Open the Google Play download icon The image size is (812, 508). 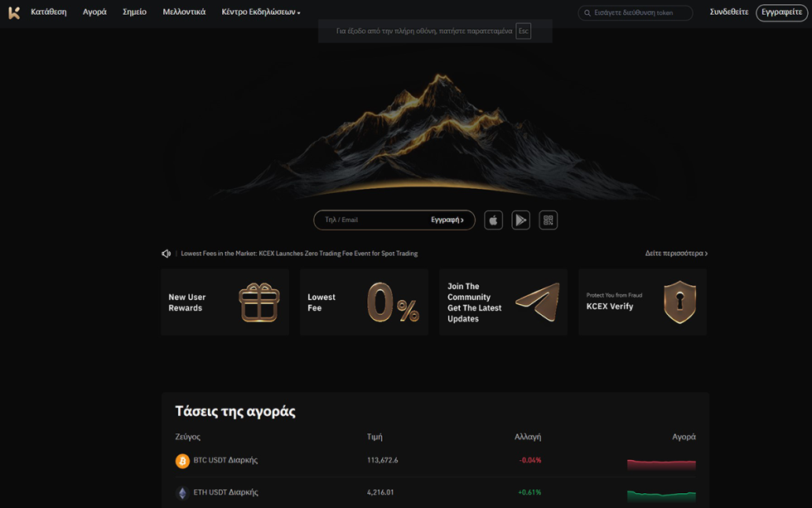[520, 220]
